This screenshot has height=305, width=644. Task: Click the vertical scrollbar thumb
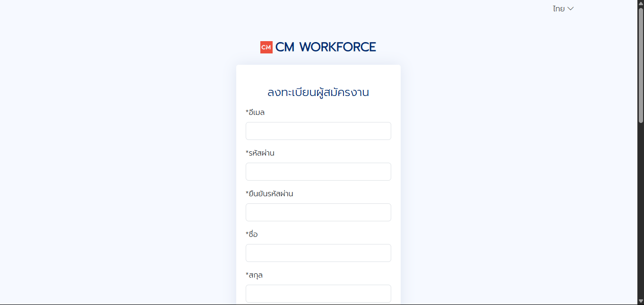pyautogui.click(x=641, y=66)
